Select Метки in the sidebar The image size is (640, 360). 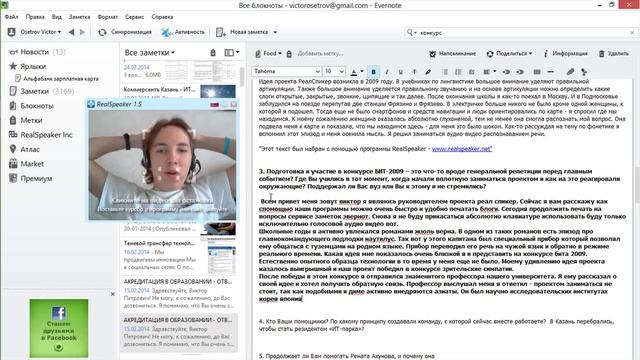(26, 120)
